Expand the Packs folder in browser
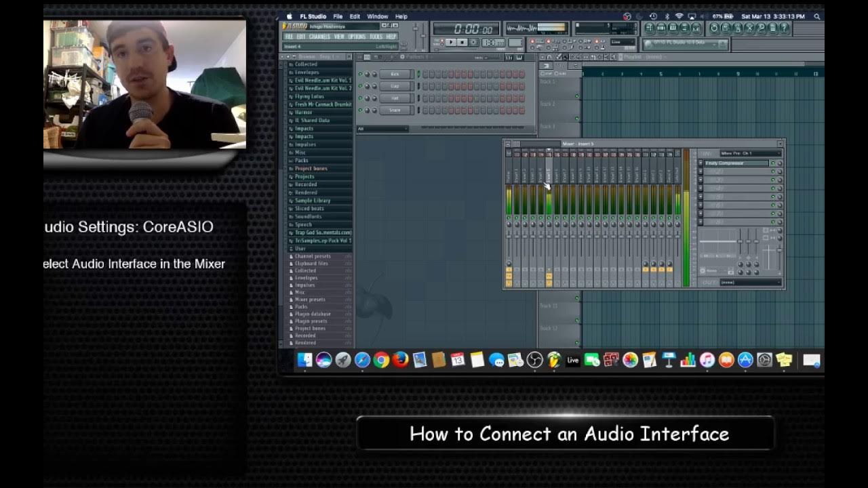Screen dimensions: 868x488 point(301,161)
